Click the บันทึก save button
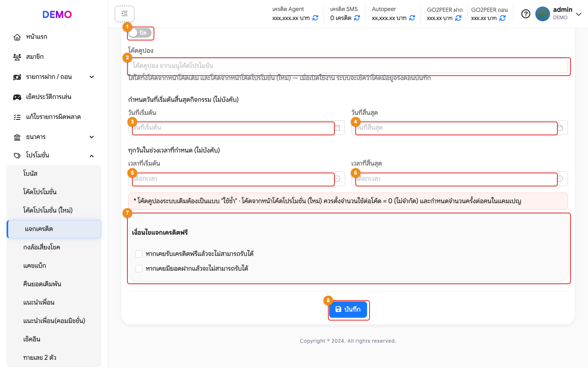588x368 pixels. click(x=348, y=310)
